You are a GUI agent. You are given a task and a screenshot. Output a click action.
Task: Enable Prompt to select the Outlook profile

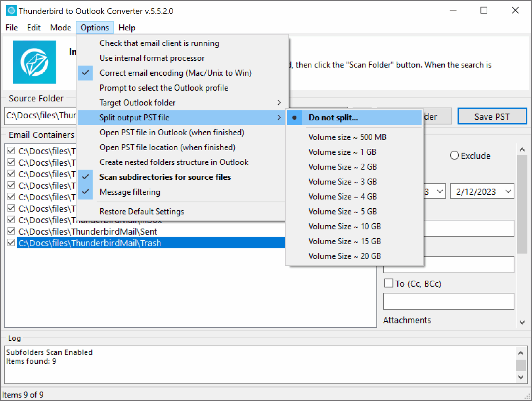click(163, 88)
